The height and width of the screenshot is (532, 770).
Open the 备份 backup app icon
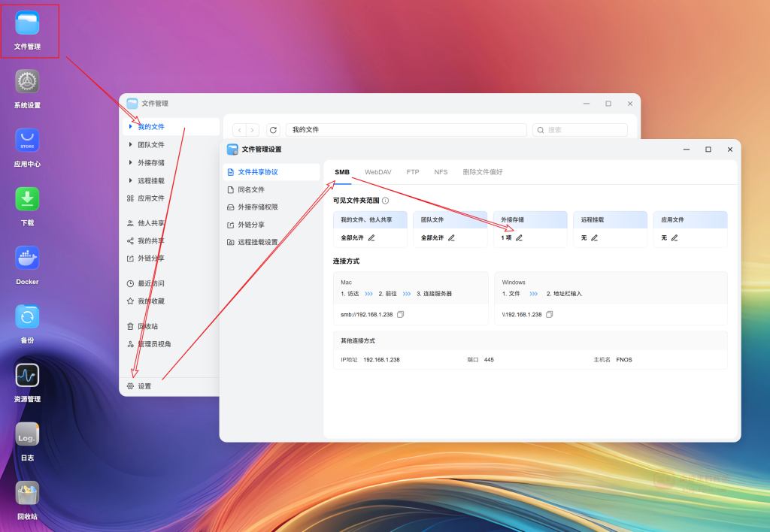(x=27, y=317)
